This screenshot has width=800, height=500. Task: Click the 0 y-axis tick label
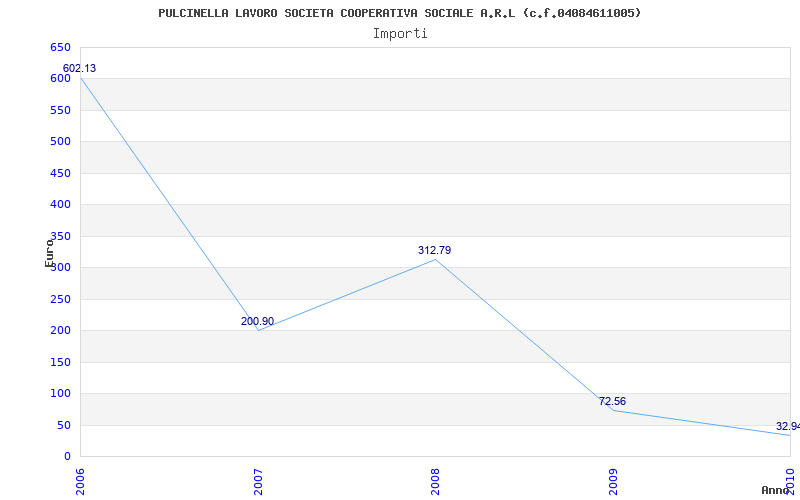coord(67,457)
